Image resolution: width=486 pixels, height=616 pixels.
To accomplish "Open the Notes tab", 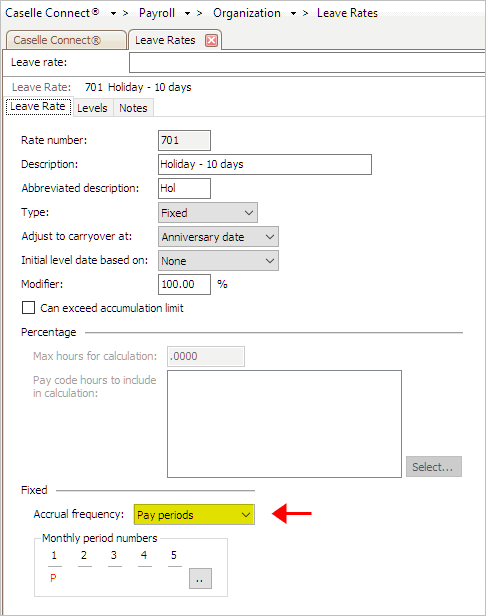I will [x=133, y=108].
